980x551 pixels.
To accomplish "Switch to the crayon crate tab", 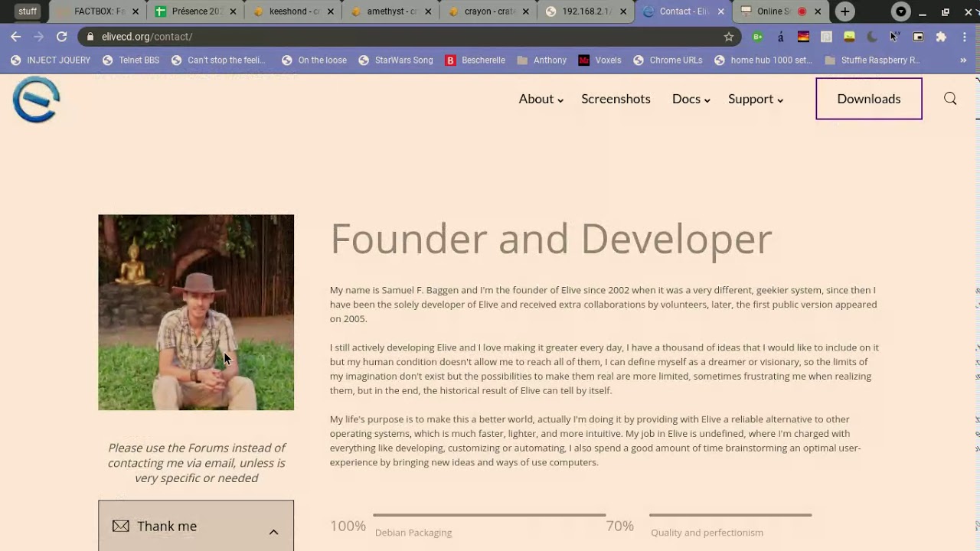I will coord(488,11).
